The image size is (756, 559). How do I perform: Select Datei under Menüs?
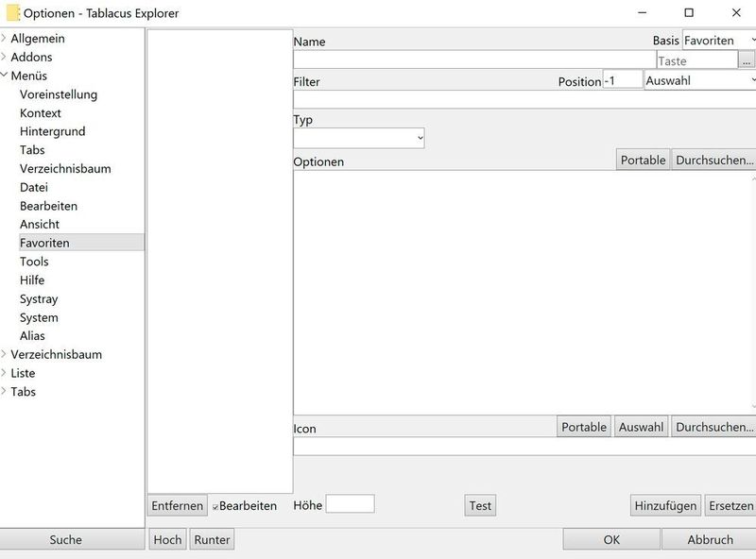pyautogui.click(x=34, y=188)
